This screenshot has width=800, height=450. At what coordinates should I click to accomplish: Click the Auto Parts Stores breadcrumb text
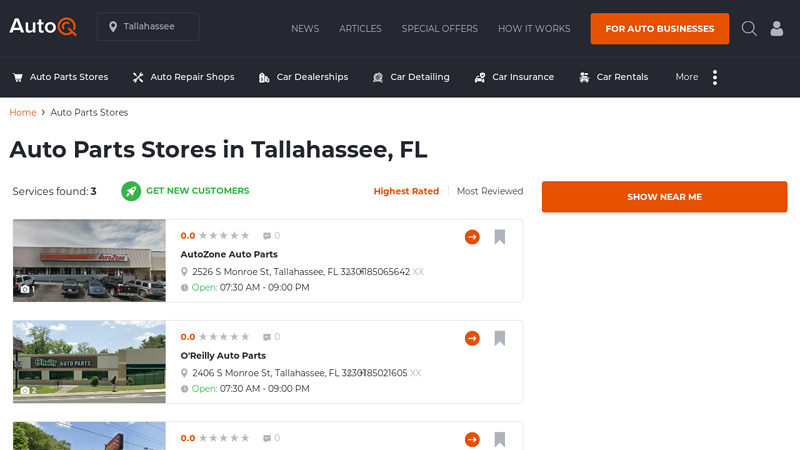pos(89,112)
